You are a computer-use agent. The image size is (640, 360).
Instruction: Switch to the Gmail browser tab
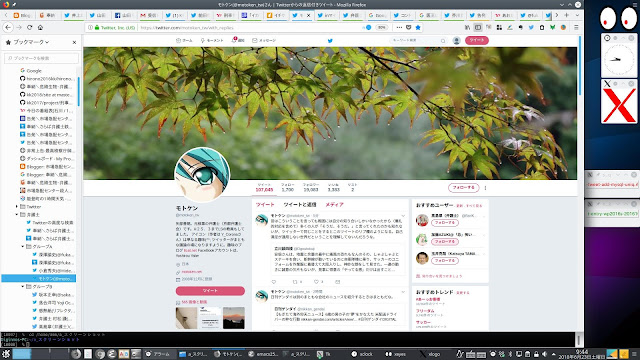[149, 15]
